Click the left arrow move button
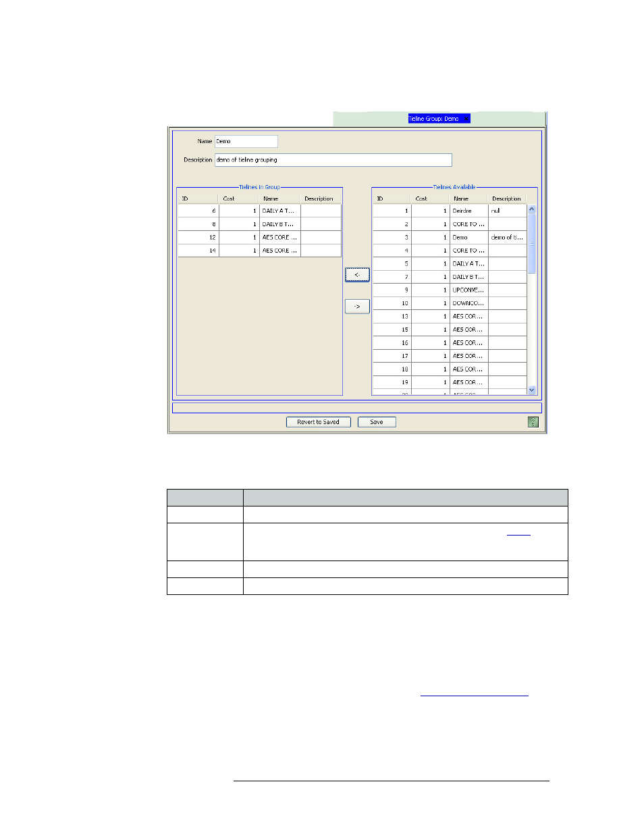Viewport: 644px width, 834px height. coord(357,275)
